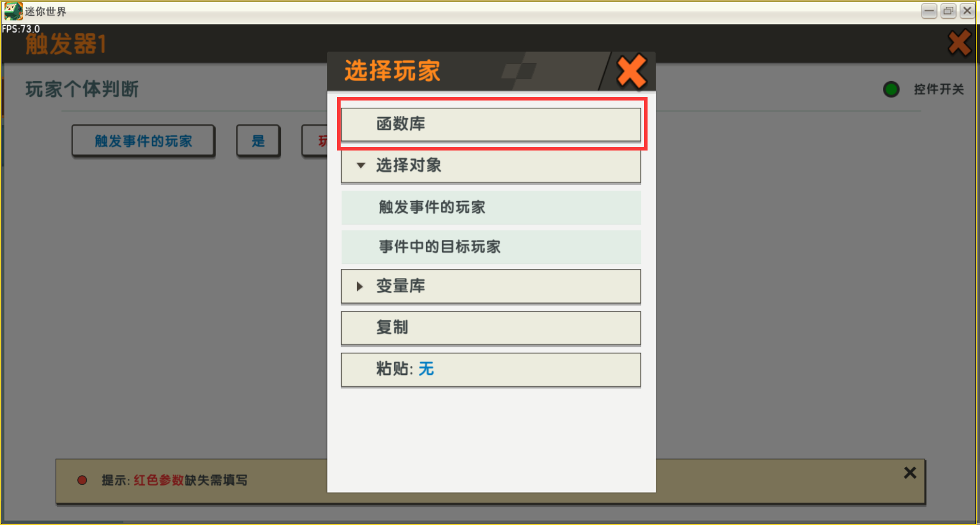The image size is (980, 525).
Task: Collapse the 选择对象 section arrow
Action: point(361,165)
